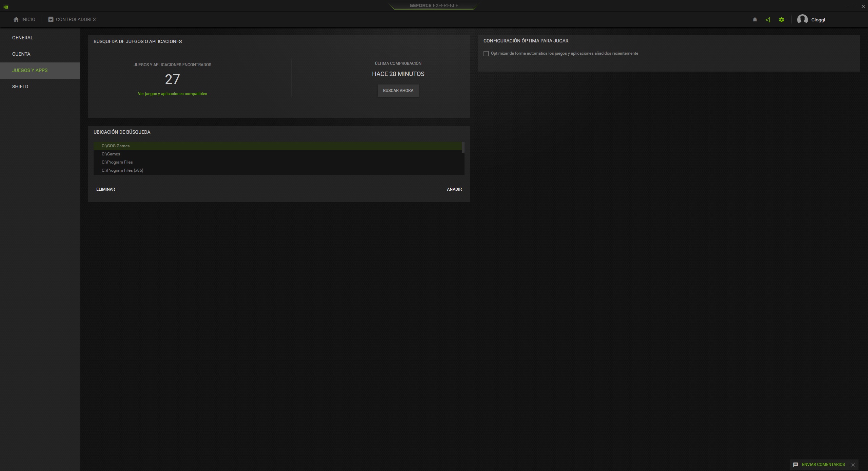The image size is (868, 471).
Task: Click ELIMINAR to remove the location
Action: (105, 189)
